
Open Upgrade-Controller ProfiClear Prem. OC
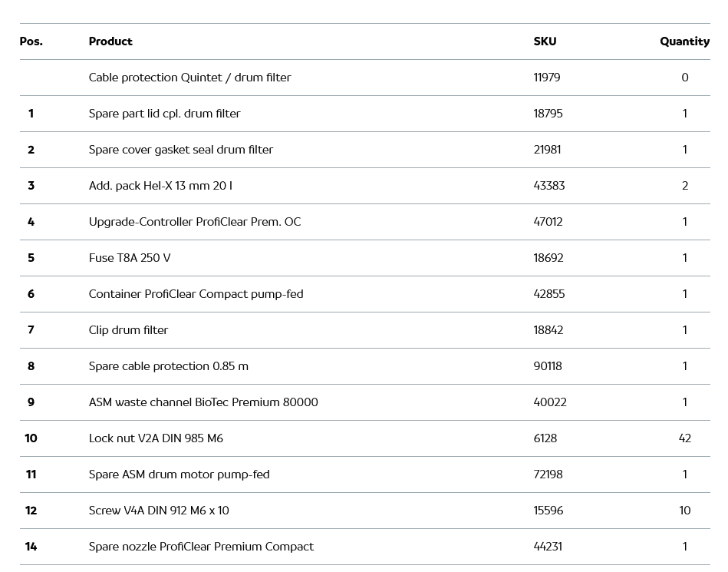[195, 222]
